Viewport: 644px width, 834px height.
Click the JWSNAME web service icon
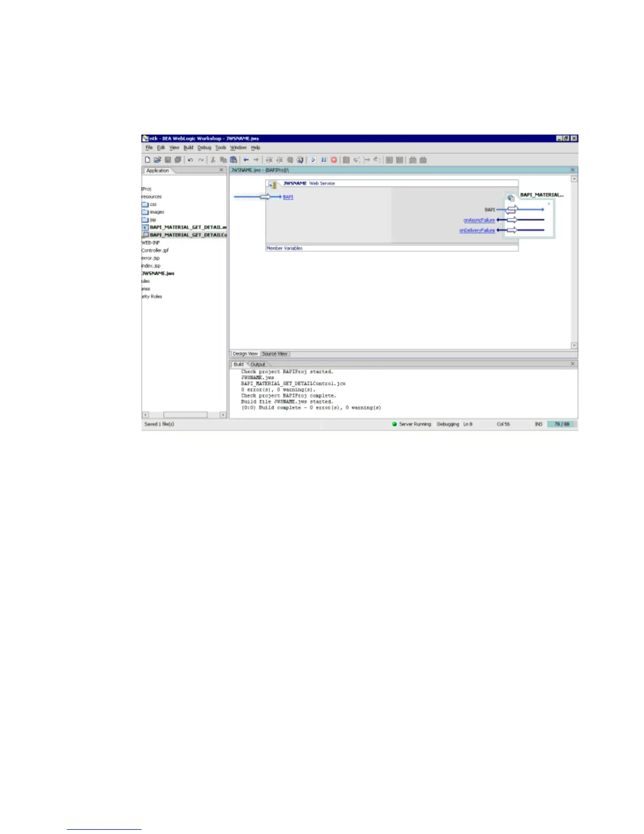273,185
